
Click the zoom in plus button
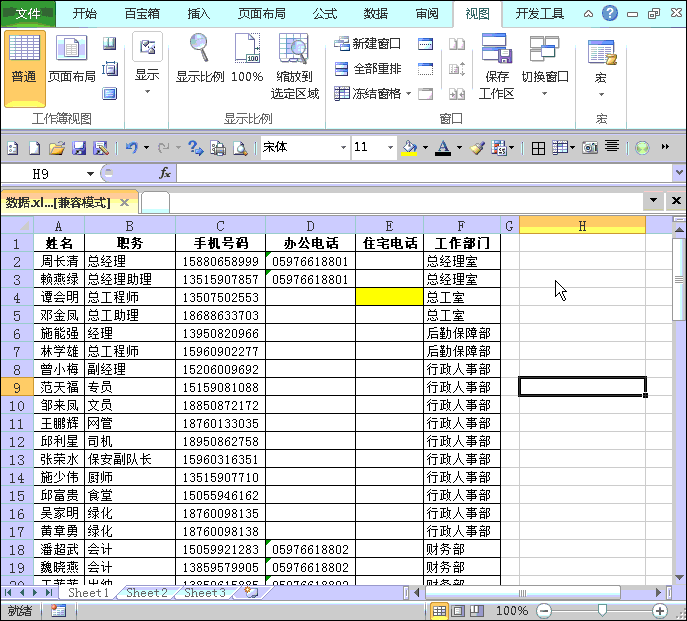pos(660,610)
